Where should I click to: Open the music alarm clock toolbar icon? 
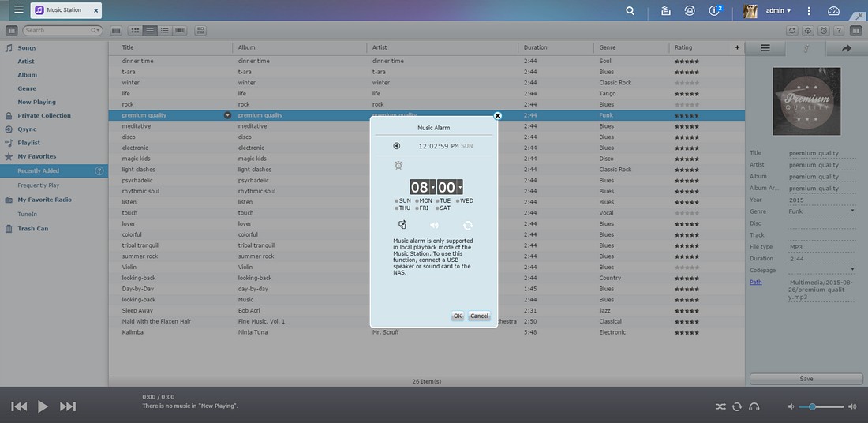click(824, 31)
